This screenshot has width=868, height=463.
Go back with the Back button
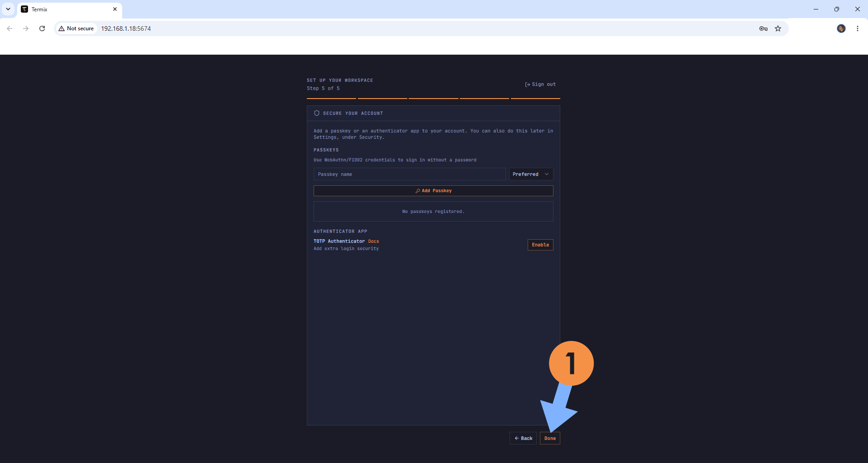coord(523,438)
